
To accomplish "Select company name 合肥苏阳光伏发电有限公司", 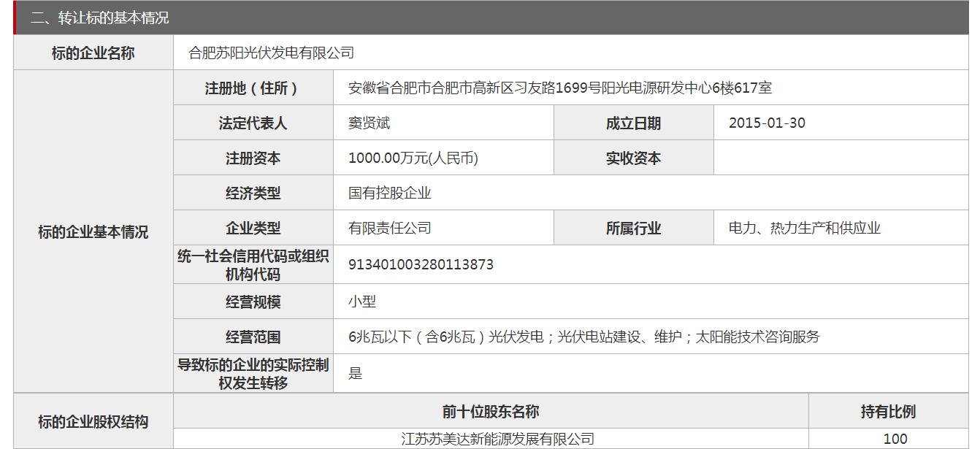I will [x=271, y=53].
